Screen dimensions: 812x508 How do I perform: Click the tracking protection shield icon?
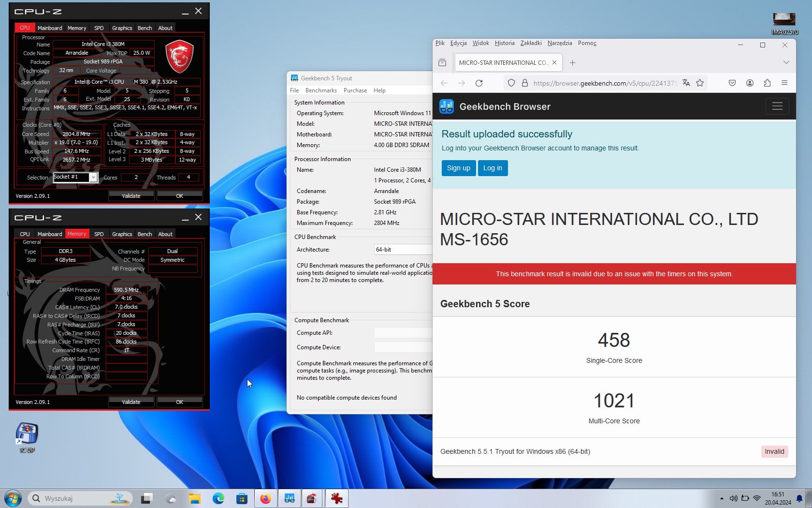511,83
